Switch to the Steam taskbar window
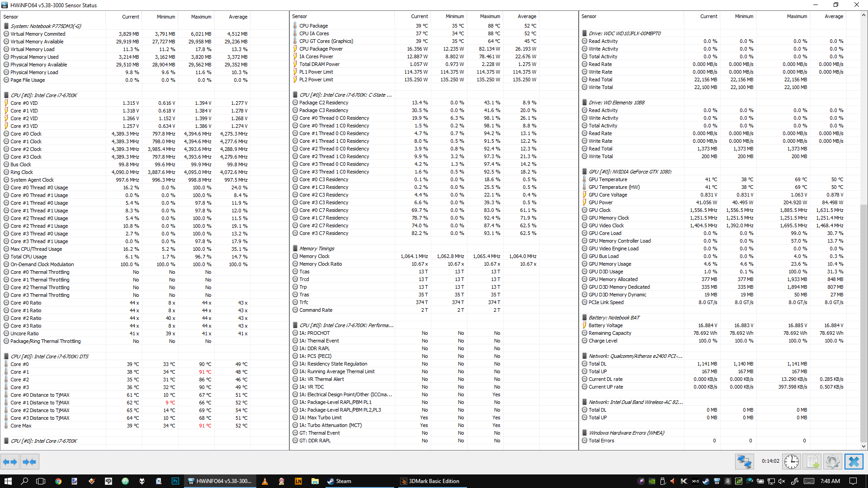Viewport: 868px width, 488px height. click(x=359, y=481)
